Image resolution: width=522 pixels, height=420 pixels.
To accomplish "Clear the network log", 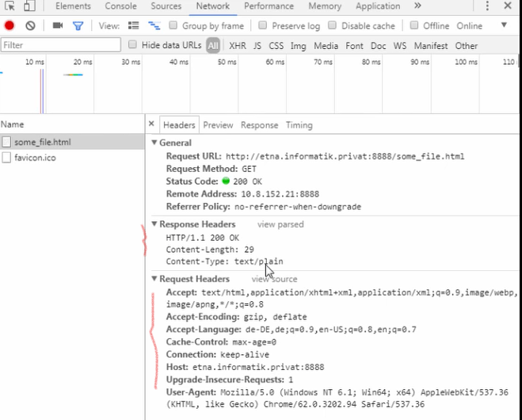I will [x=30, y=26].
